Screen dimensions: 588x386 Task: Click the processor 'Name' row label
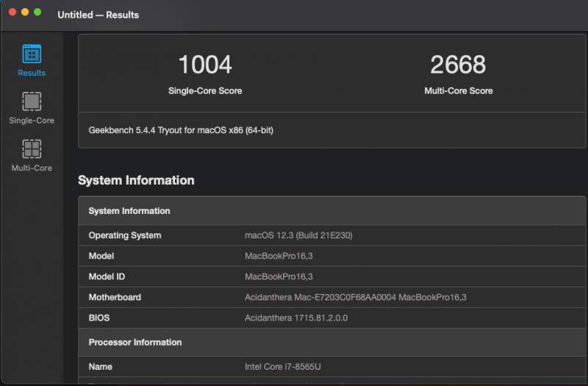click(x=100, y=367)
